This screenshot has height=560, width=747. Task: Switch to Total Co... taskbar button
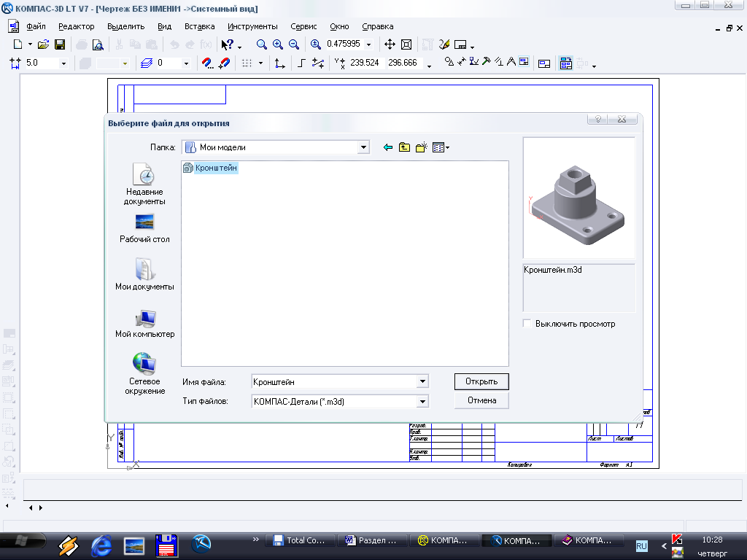pyautogui.click(x=299, y=540)
